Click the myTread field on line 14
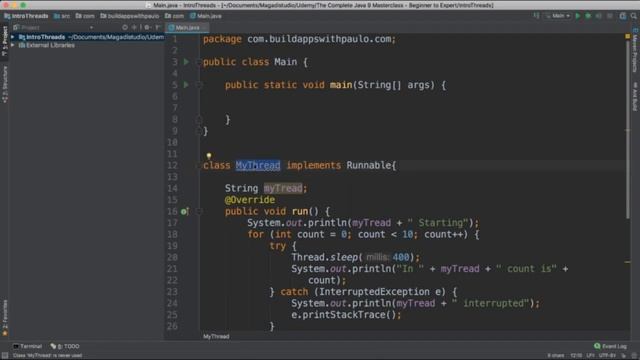Image resolution: width=640 pixels, height=360 pixels. coord(283,188)
